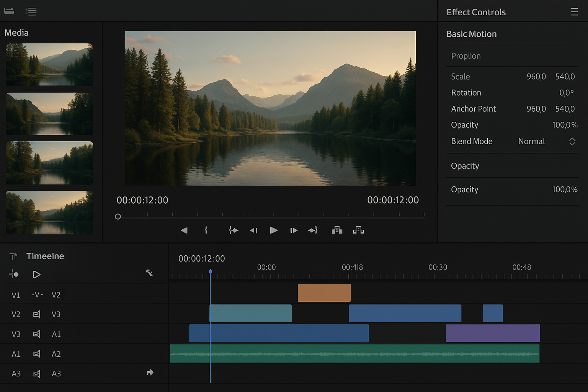Screen dimensions: 588x392
Task: Click the snap icon in Timeline header
Action: tap(14, 274)
